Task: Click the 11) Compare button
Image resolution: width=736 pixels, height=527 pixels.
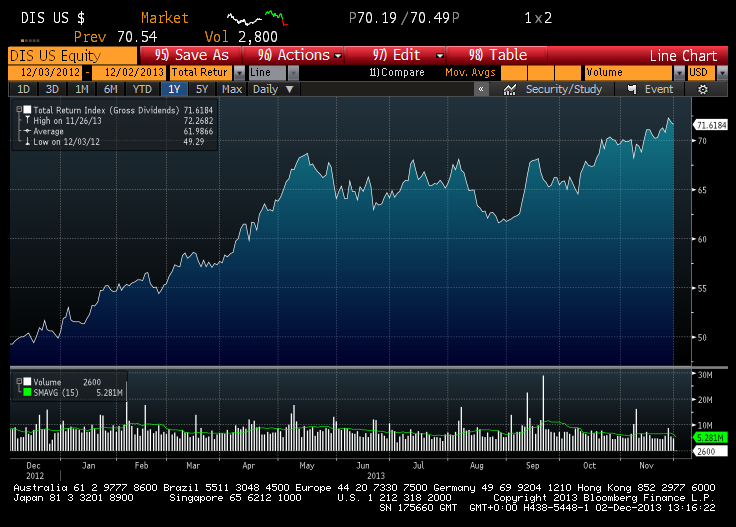Action: pyautogui.click(x=397, y=73)
